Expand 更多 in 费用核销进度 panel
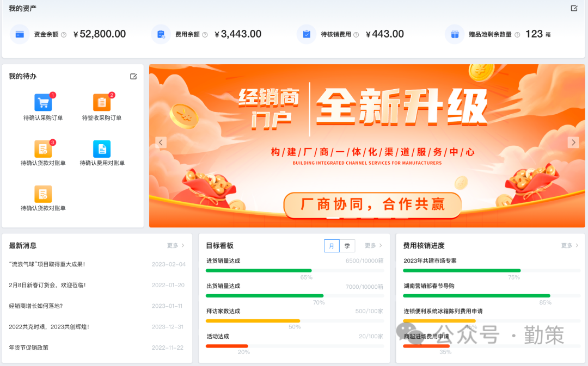The image size is (588, 366). point(566,246)
